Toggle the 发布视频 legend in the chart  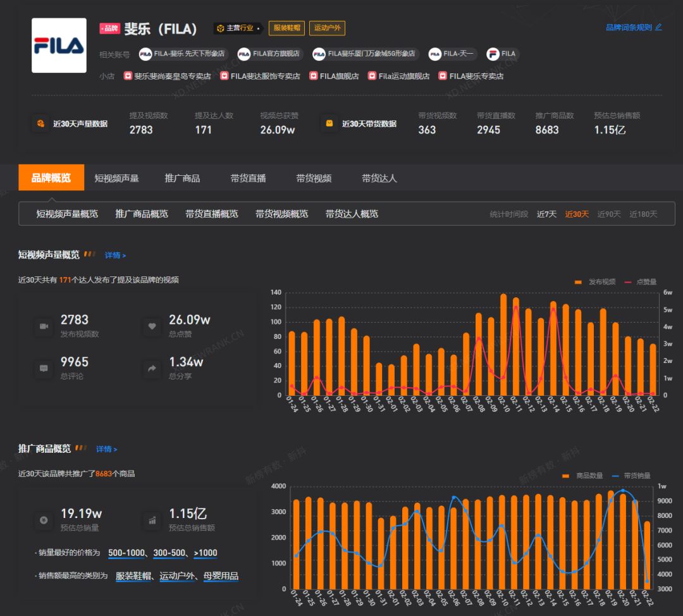[x=594, y=282]
